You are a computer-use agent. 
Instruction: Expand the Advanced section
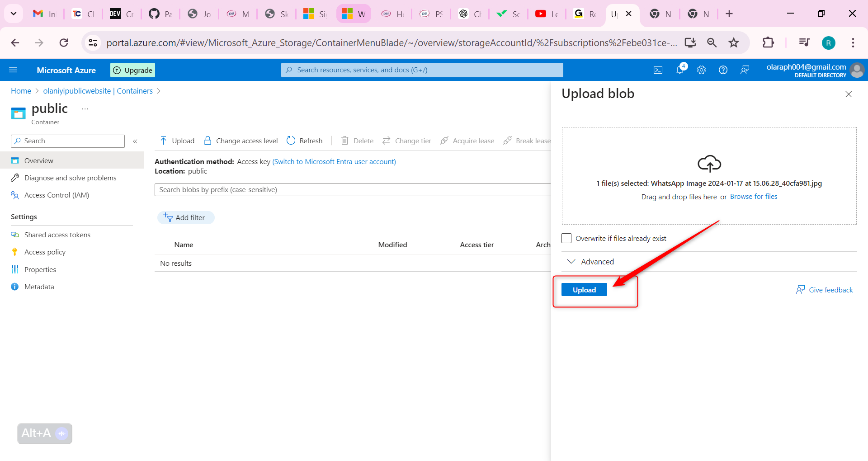590,262
